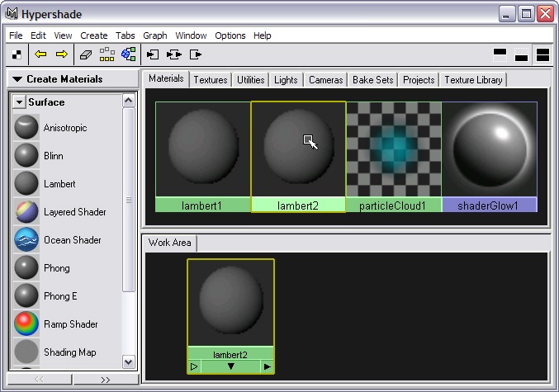Click the rearrange graph icon
Image resolution: width=559 pixels, height=392 pixels.
pos(107,54)
